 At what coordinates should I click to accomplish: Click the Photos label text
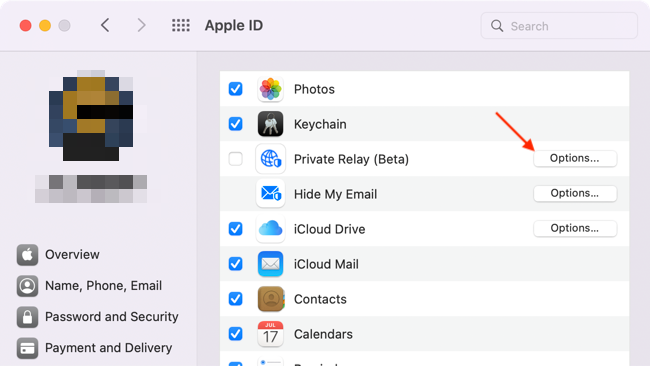[x=314, y=89]
